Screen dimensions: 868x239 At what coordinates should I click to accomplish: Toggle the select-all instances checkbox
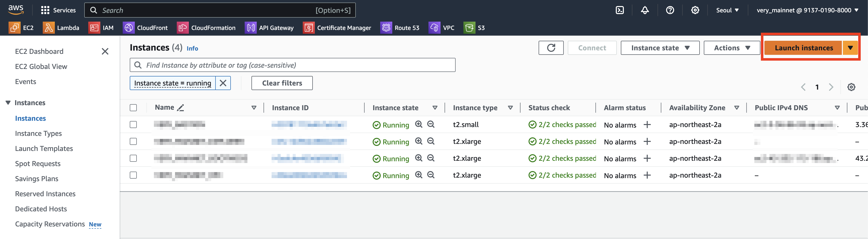[134, 108]
